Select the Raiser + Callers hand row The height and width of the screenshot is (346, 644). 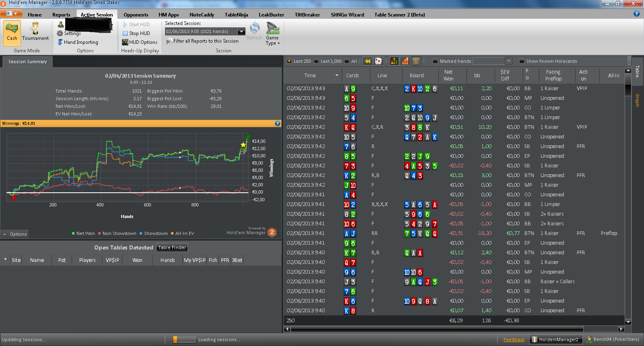(x=454, y=282)
